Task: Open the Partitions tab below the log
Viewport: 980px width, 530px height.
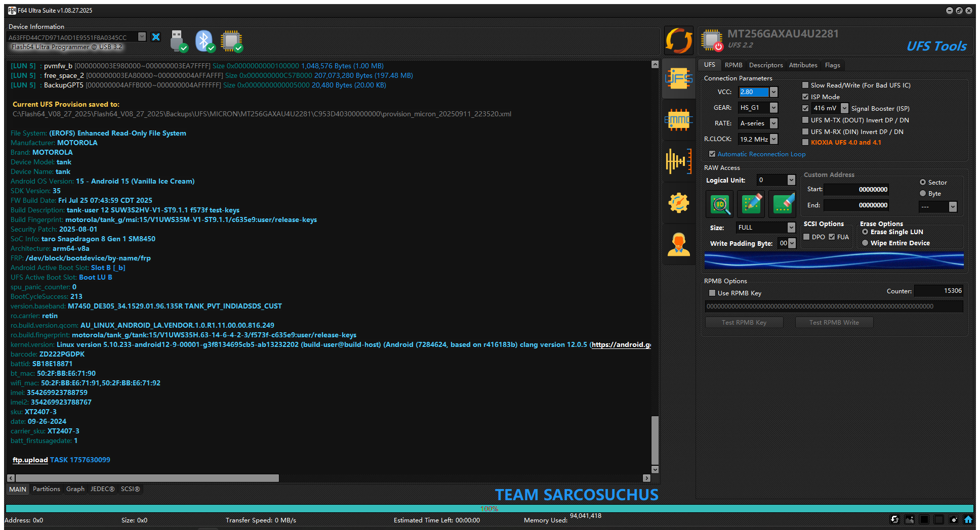Action: (46, 489)
